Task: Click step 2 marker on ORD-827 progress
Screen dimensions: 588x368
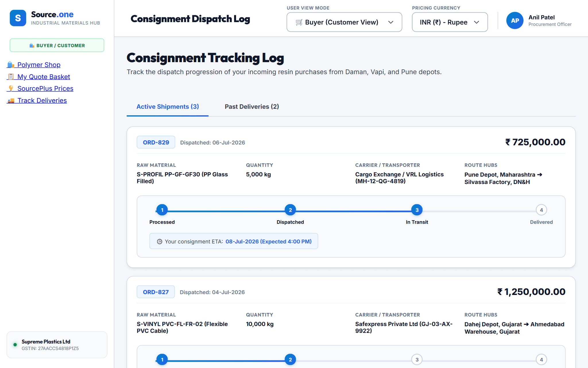Action: coord(290,360)
